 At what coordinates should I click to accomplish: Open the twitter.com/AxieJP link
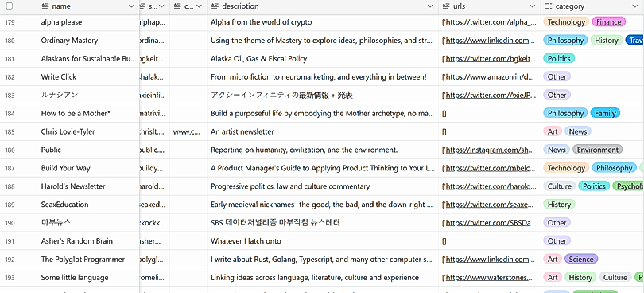tap(491, 95)
